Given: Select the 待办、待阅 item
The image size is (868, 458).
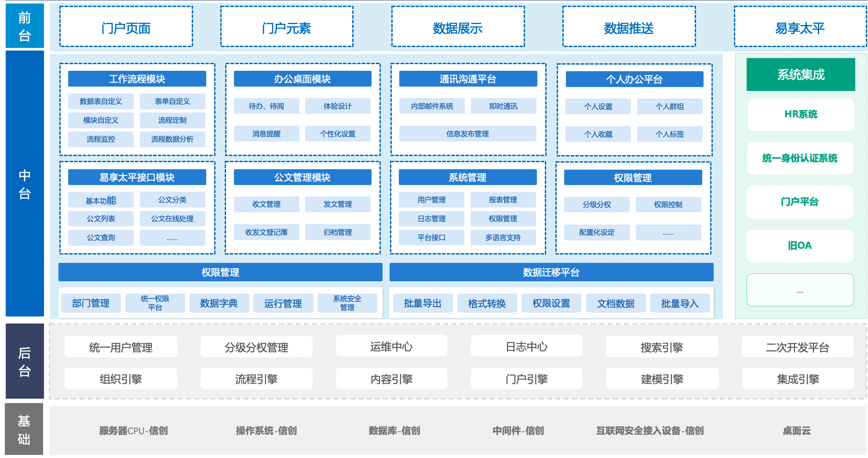Looking at the screenshot, I should pyautogui.click(x=266, y=106).
